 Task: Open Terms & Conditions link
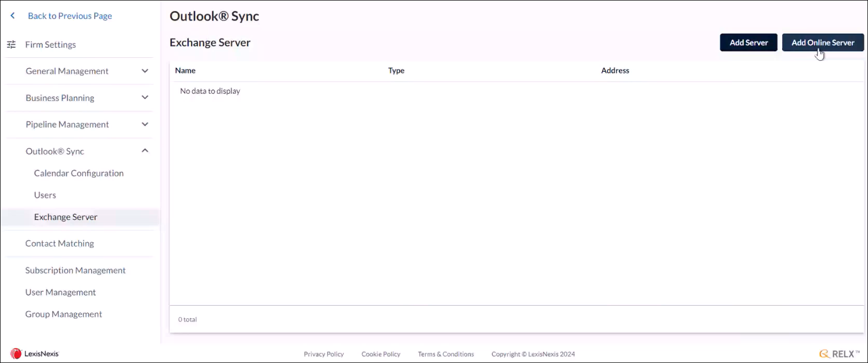point(446,354)
